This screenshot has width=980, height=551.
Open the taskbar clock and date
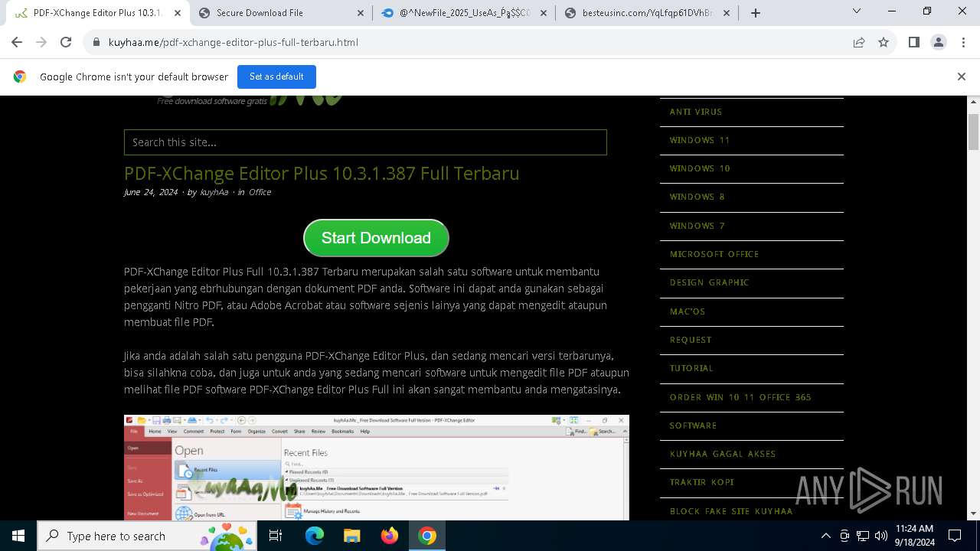click(914, 536)
